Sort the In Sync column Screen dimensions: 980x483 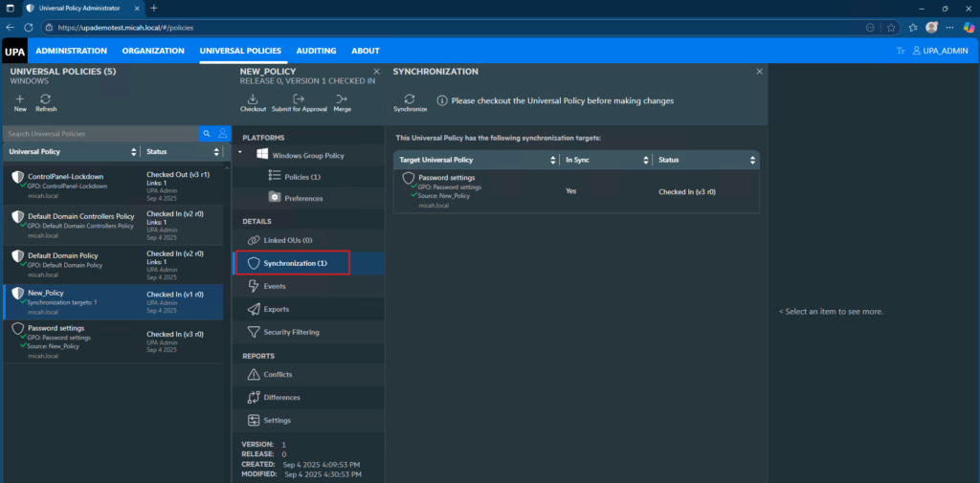tap(645, 160)
